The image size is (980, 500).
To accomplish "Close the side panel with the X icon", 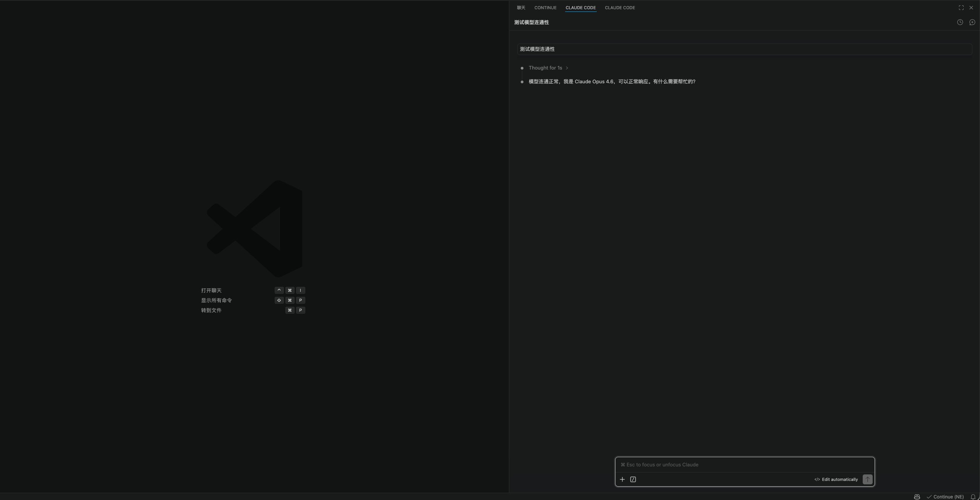I will click(971, 8).
